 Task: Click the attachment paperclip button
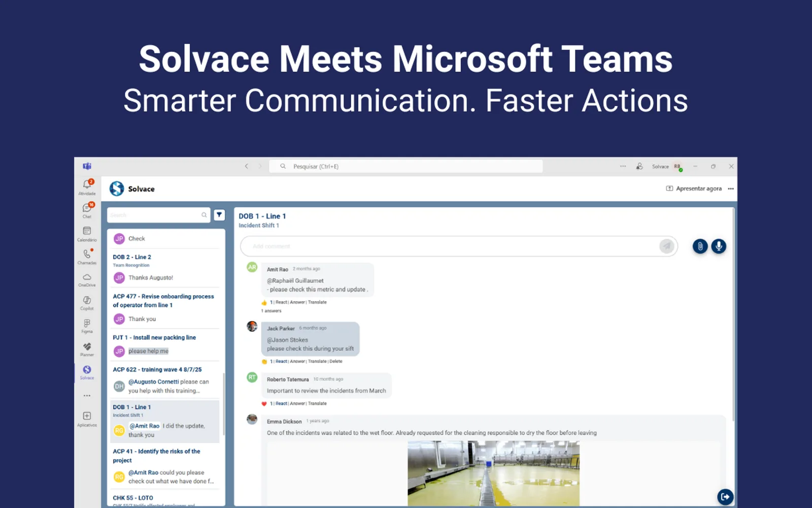pos(700,246)
